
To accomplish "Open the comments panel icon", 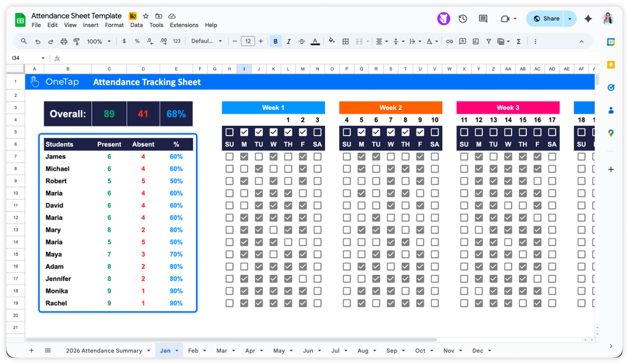I will (x=483, y=19).
